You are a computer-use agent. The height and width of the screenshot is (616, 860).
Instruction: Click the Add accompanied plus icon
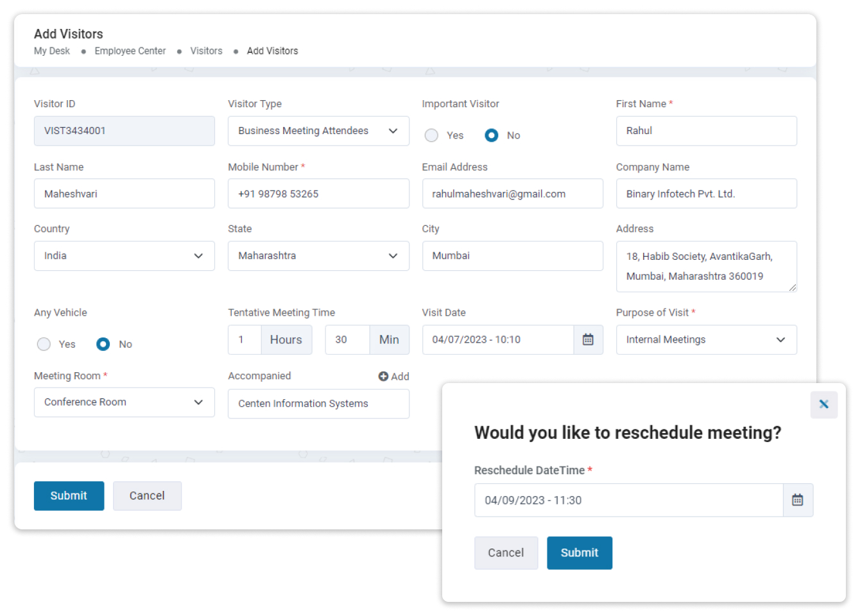383,377
